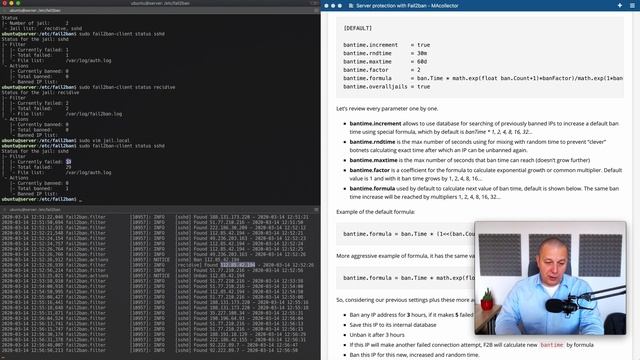The image size is (640, 360).
Task: Click bullet 'Ban any IP address for 3 hours'
Action: pyautogui.click(x=412, y=315)
